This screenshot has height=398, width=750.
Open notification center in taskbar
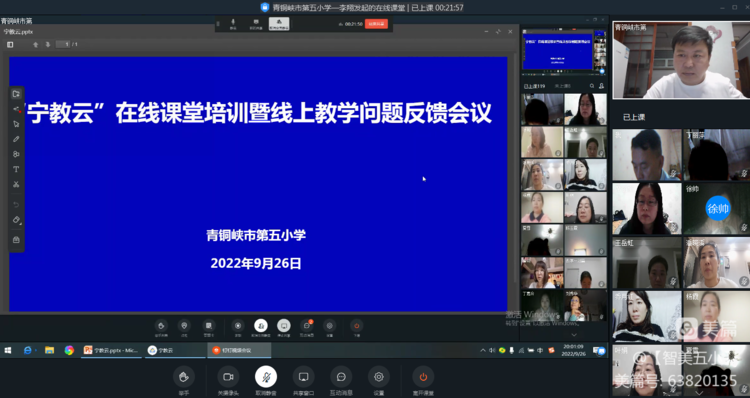click(x=598, y=350)
